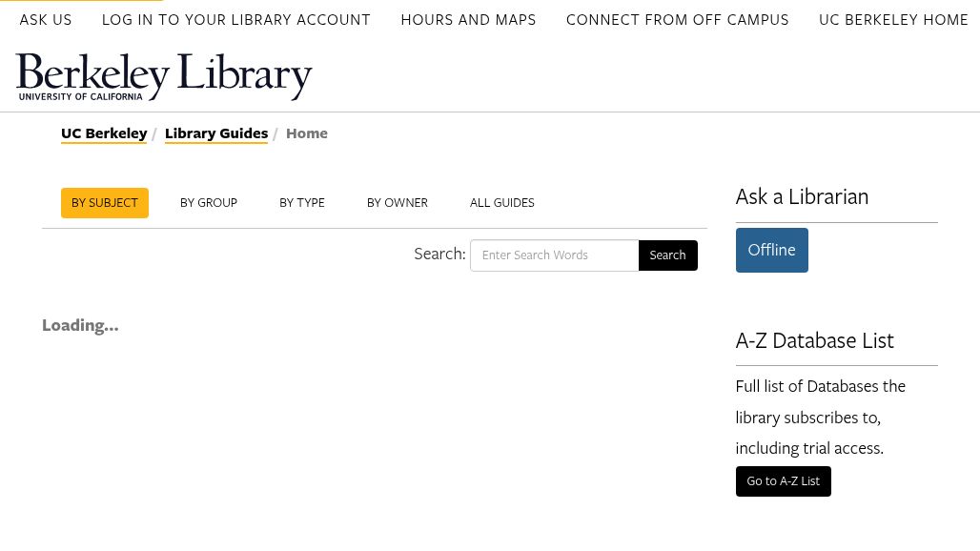Focus the Enter Search Words field
Screen dimensions: 980x551
click(554, 255)
